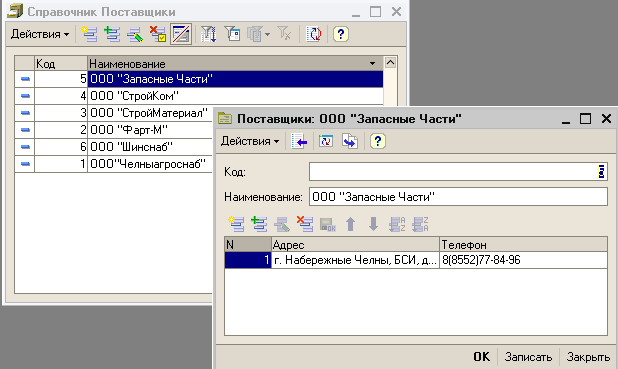
Task: Click disabled Turn off filter icon
Action: coord(284,34)
